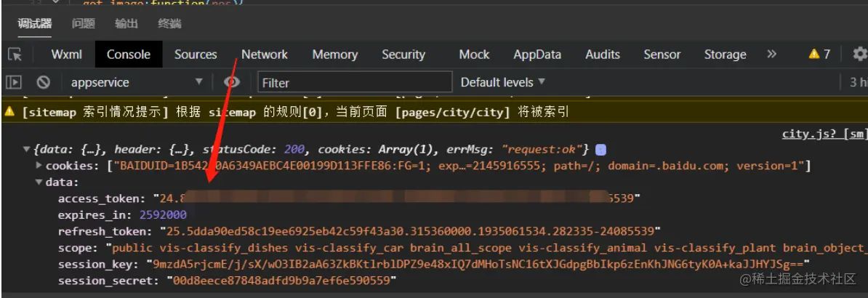Switch to the Sensor tab
868x298 pixels.
tap(662, 55)
